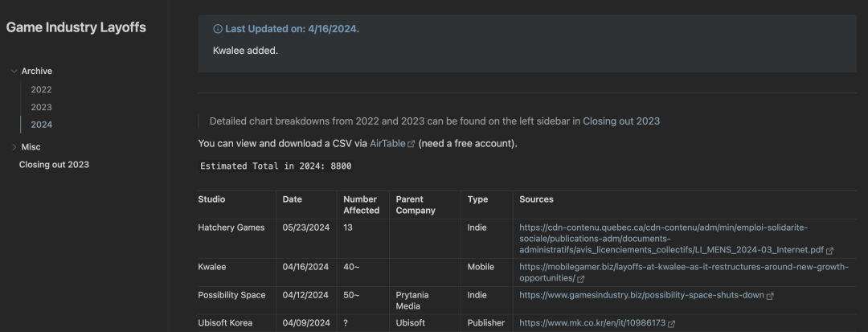The width and height of the screenshot is (868, 332).
Task: Open the 2023 archive page
Action: point(41,107)
